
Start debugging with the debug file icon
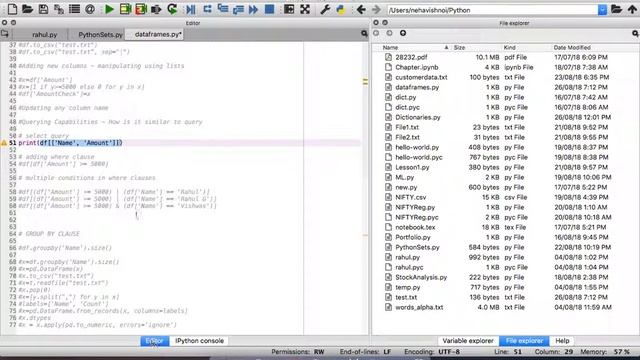[x=191, y=9]
